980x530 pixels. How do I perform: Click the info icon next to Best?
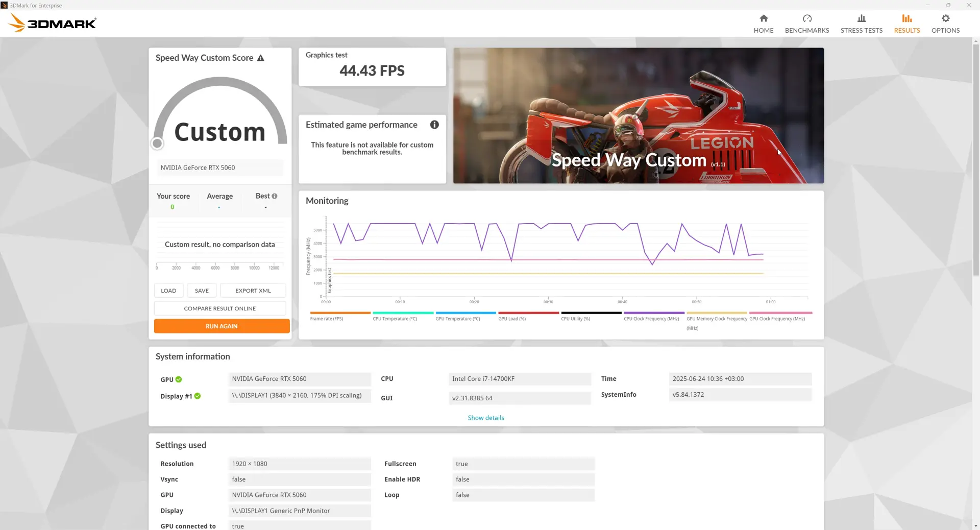coord(275,196)
